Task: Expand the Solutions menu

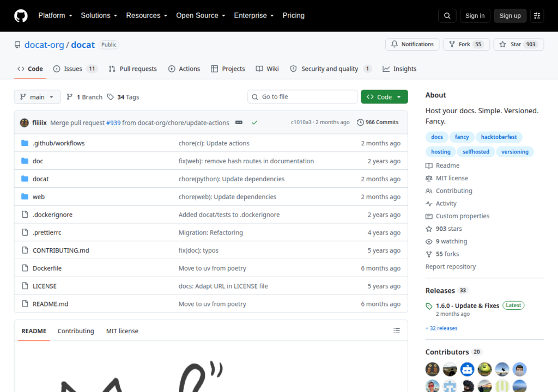Action: tap(99, 16)
